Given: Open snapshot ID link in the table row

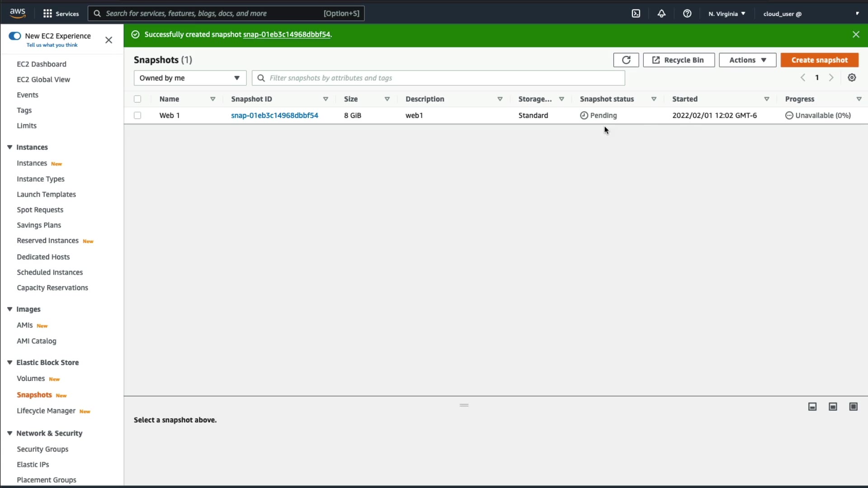Looking at the screenshot, I should 274,116.
